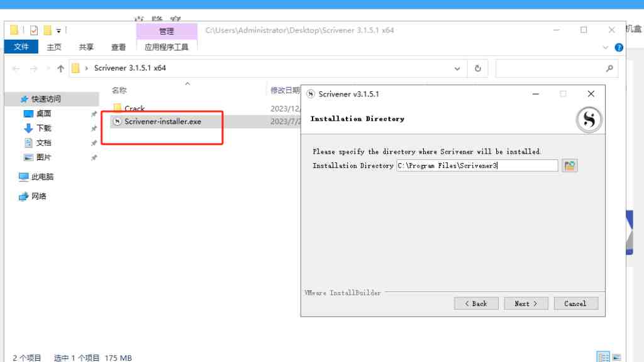Open Explorer help icon

point(619,47)
